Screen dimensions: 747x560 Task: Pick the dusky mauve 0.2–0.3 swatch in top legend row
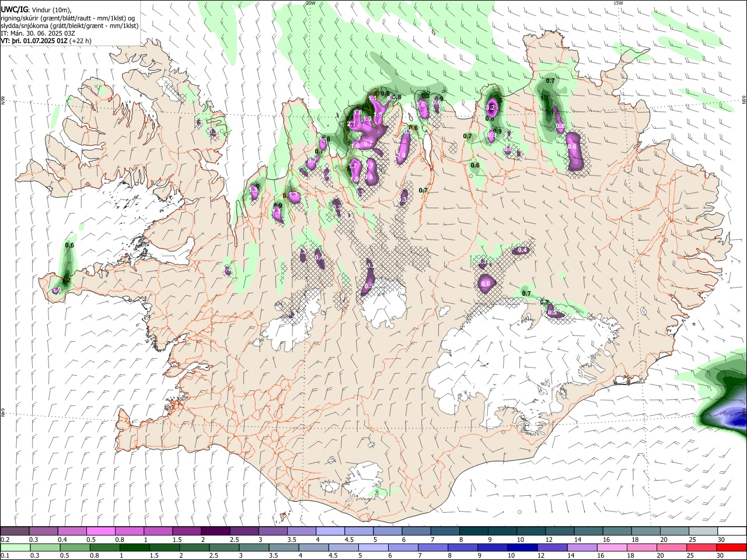click(15, 531)
